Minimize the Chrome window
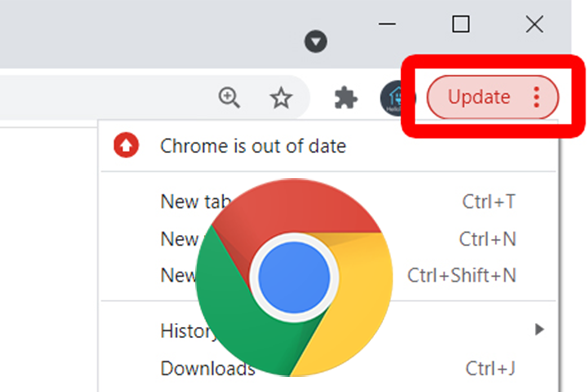The image size is (587, 392). click(x=387, y=25)
